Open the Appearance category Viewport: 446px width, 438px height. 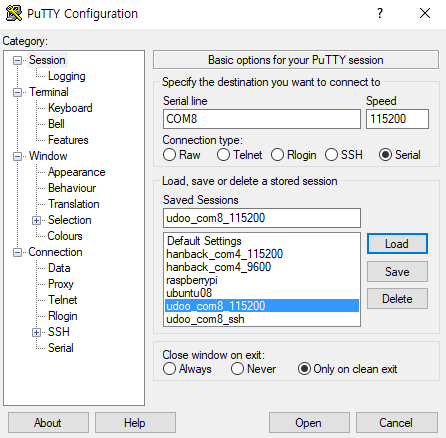pos(77,172)
